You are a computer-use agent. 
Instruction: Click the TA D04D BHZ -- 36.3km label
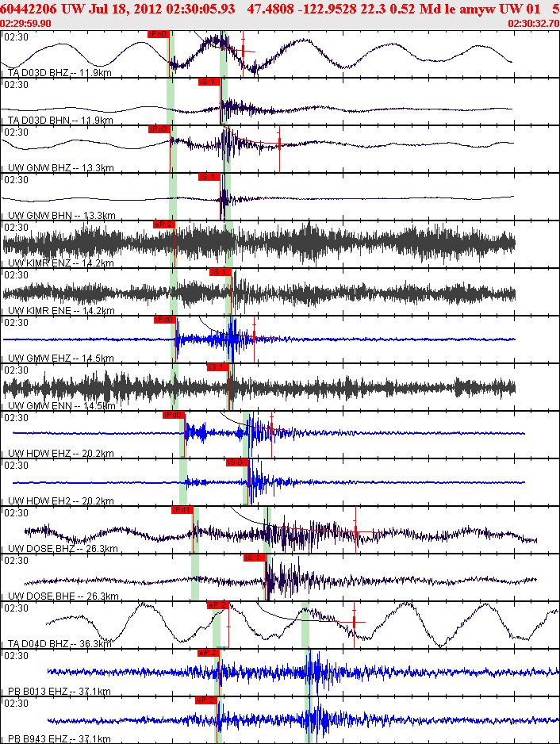pos(59,644)
